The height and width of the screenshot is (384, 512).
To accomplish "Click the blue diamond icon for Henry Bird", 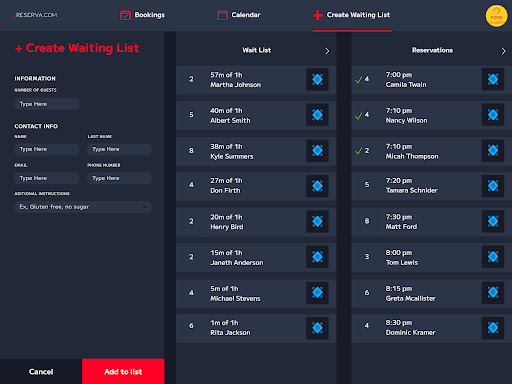I will coord(317,221).
